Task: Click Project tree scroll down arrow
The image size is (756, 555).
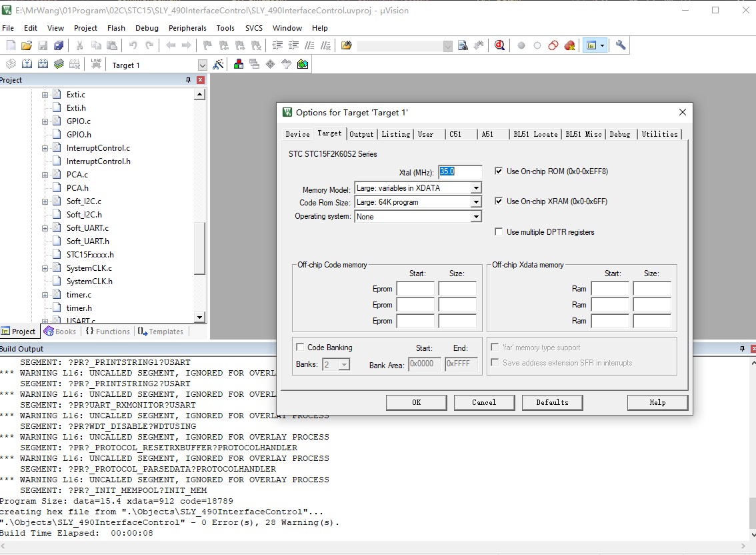Action: (x=200, y=317)
